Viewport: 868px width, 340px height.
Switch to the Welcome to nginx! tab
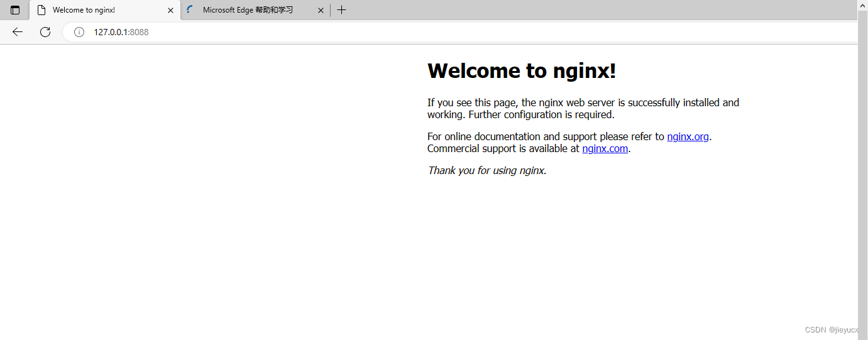click(105, 10)
